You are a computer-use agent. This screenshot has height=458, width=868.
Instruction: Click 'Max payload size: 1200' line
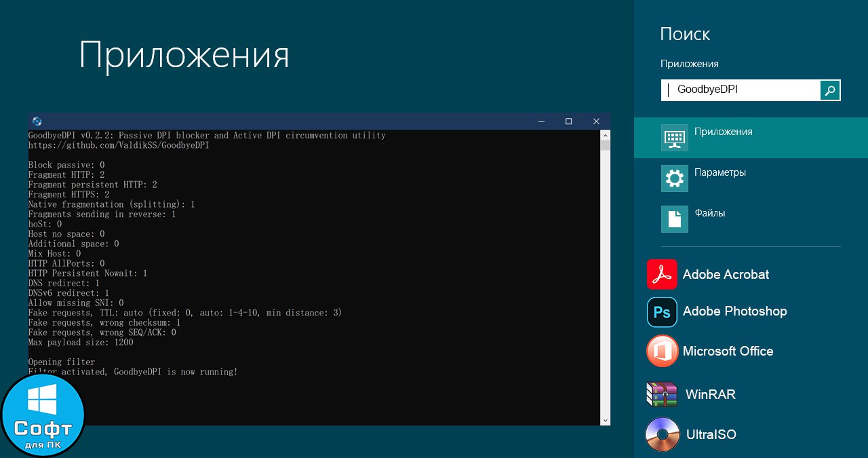81,342
